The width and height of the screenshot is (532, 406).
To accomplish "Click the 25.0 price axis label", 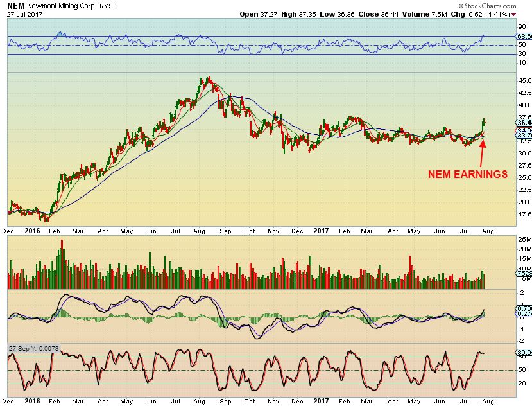I will click(524, 178).
